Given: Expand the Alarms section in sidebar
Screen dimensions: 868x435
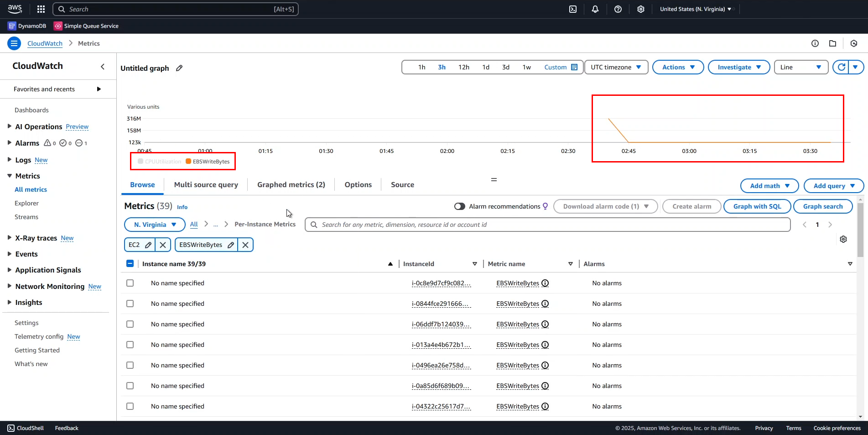Looking at the screenshot, I should coord(10,143).
